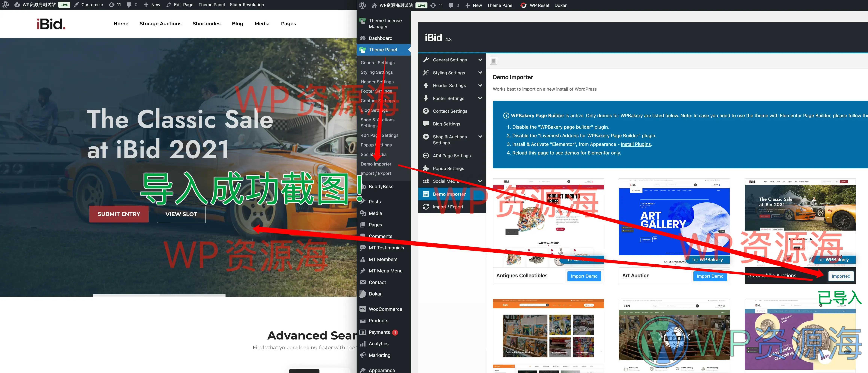Open Blog in site navigation menu

click(237, 24)
